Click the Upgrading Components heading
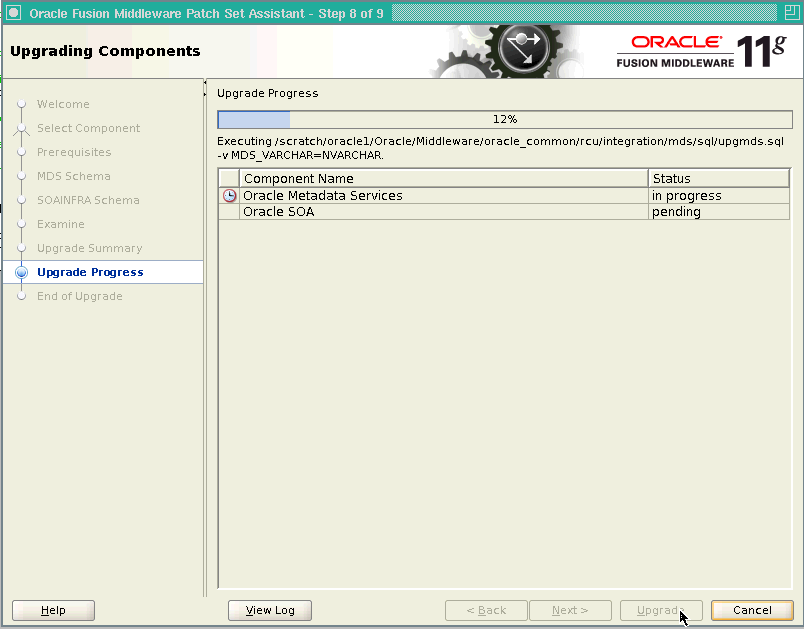Screen dimensions: 804x629 [105, 51]
